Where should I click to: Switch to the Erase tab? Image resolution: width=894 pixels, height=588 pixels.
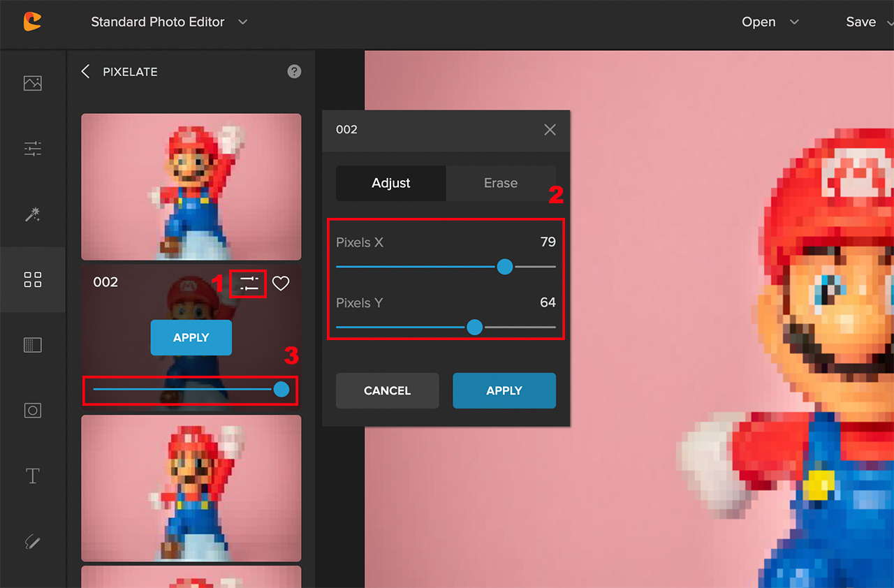(x=501, y=183)
